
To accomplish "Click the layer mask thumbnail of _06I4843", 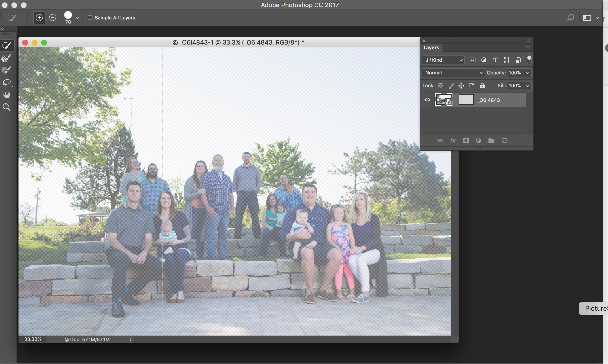I will (x=466, y=100).
